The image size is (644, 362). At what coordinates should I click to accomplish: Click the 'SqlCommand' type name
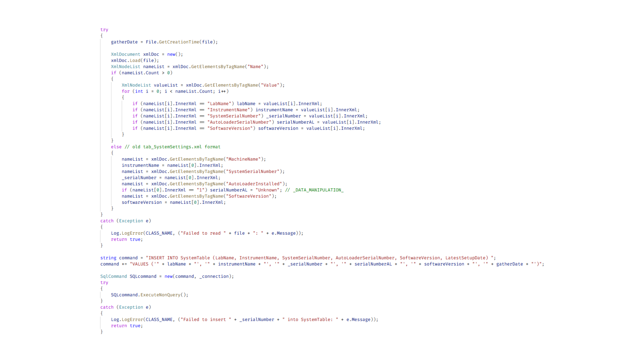113,276
